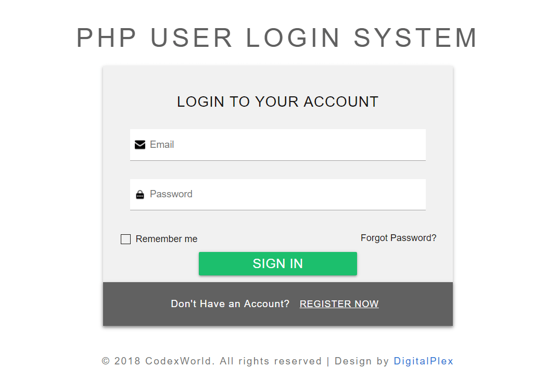The image size is (559, 392).
Task: Click the LOGIN TO YOUR ACCOUNT heading
Action: [277, 102]
